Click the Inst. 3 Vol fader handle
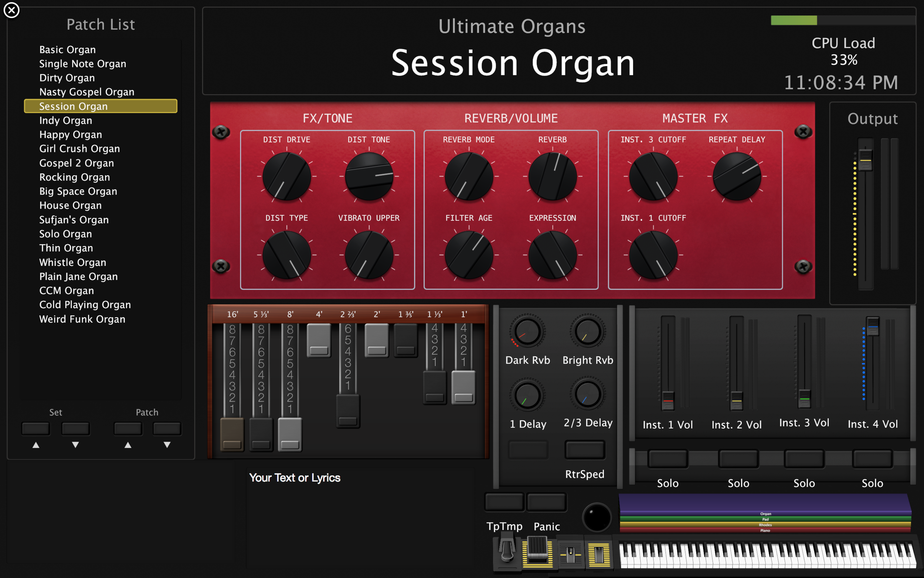 [x=805, y=399]
